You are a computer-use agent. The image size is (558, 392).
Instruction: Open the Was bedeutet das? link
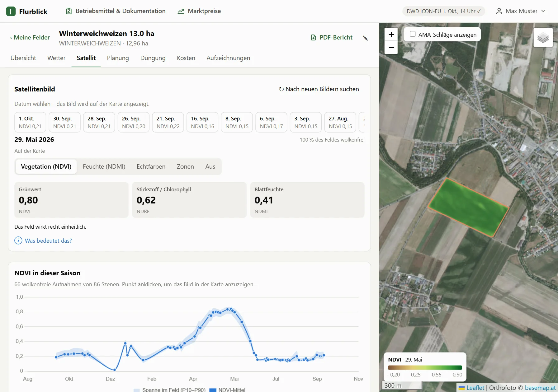[x=48, y=241]
